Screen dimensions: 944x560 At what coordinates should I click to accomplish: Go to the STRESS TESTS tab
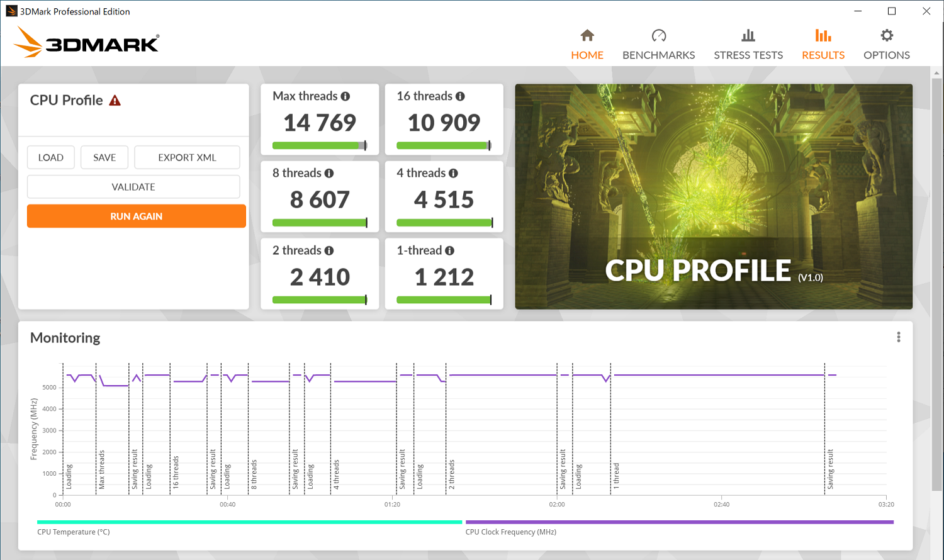[x=748, y=55]
